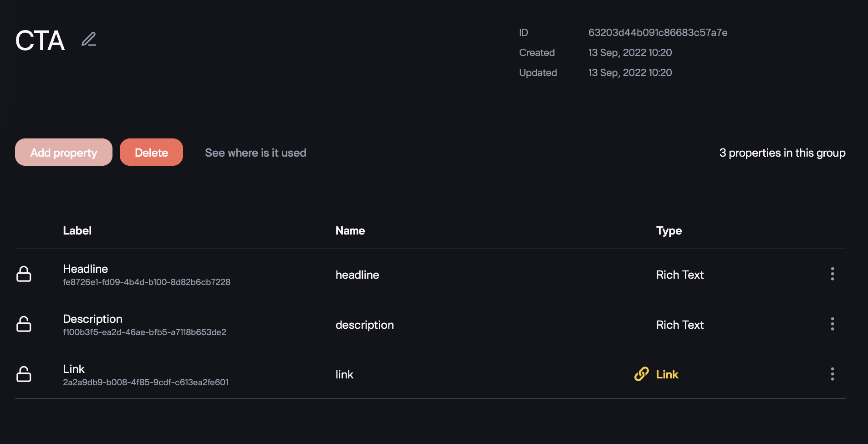868x444 pixels.
Task: Click the Type column header
Action: tap(669, 231)
